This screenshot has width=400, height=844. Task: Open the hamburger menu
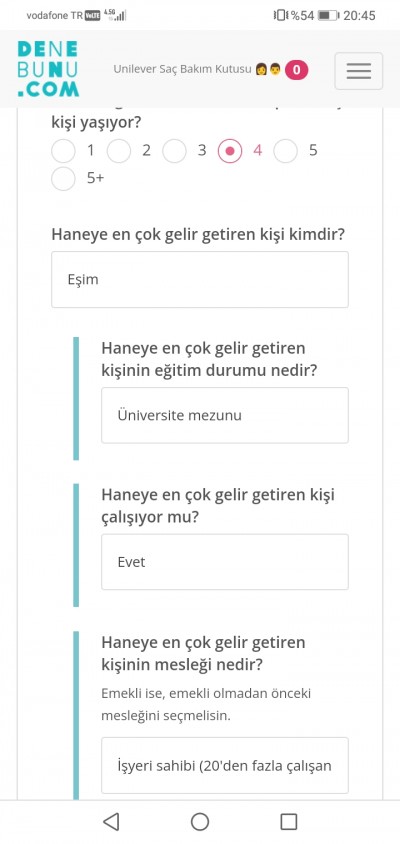359,71
